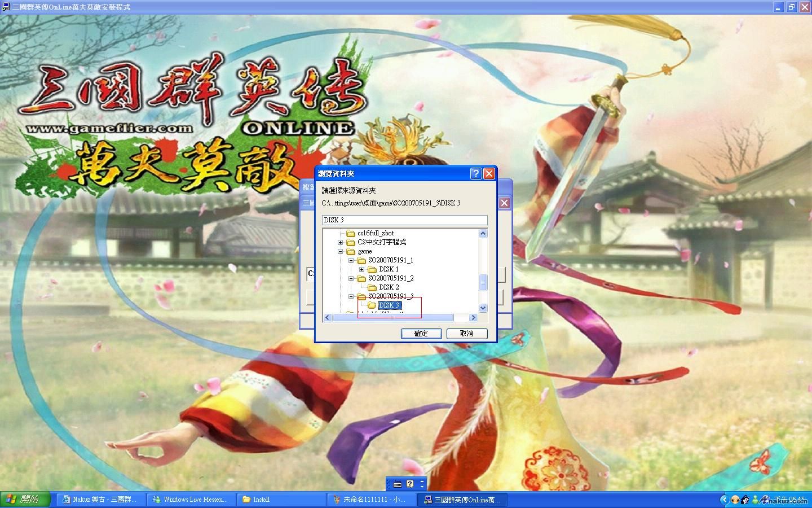Minimize the installer main window
The image size is (812, 508).
(x=779, y=7)
